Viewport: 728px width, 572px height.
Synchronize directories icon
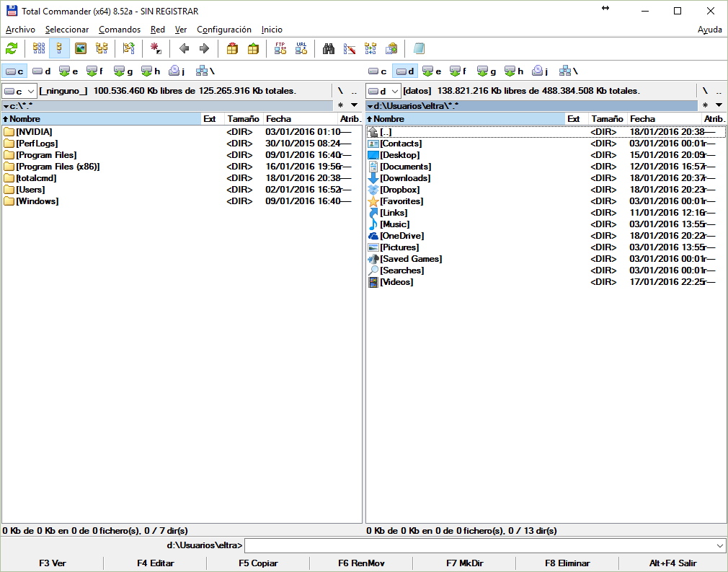(370, 48)
